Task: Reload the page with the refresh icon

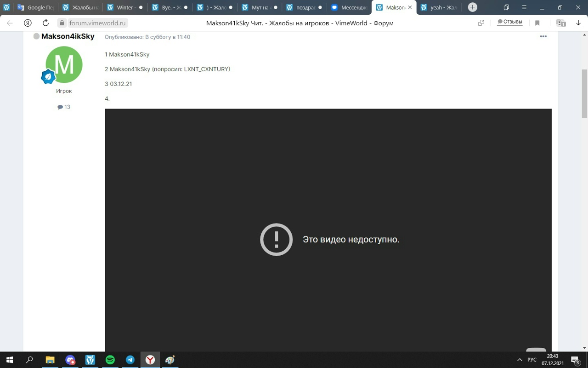Action: pos(45,23)
